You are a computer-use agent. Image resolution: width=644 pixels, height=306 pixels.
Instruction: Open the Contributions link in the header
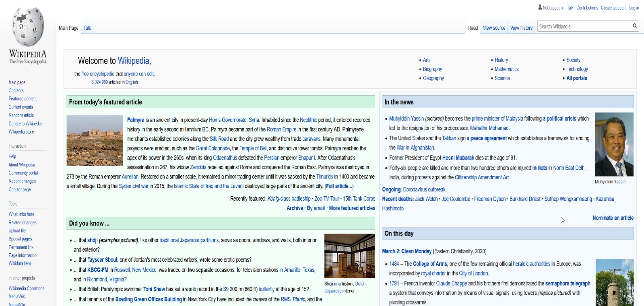point(587,8)
